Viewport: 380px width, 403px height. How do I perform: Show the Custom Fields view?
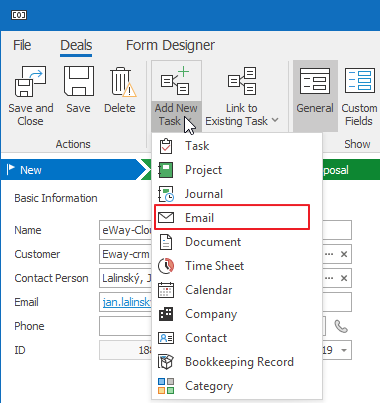click(x=359, y=96)
